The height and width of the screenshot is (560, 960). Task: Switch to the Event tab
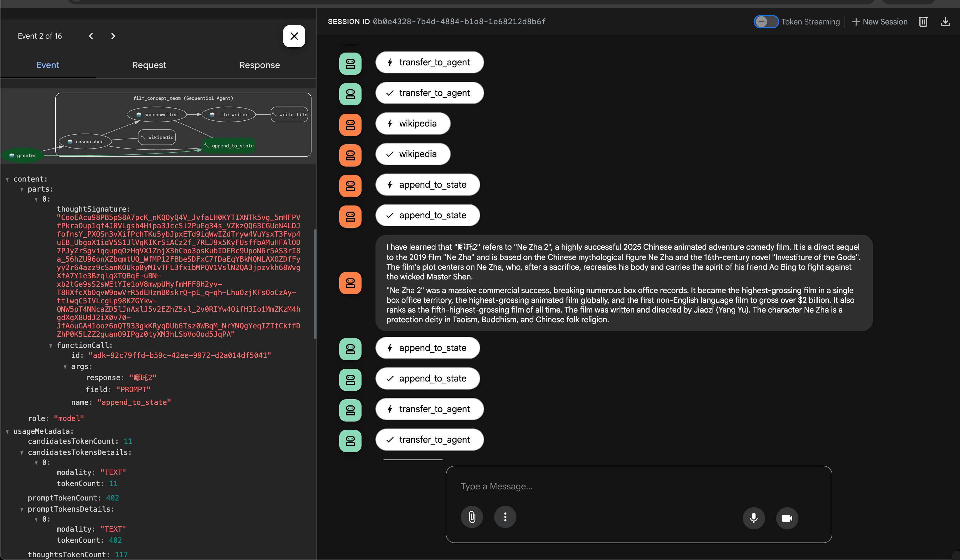click(x=48, y=65)
